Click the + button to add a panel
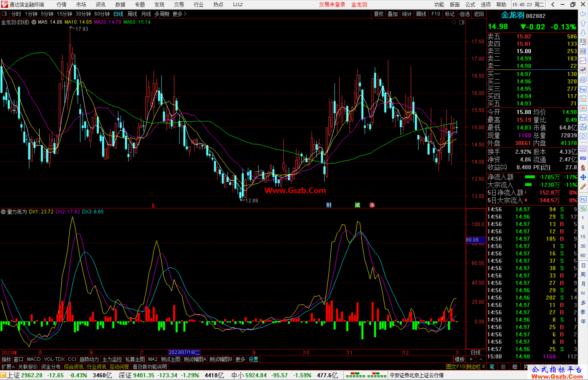 point(471,359)
